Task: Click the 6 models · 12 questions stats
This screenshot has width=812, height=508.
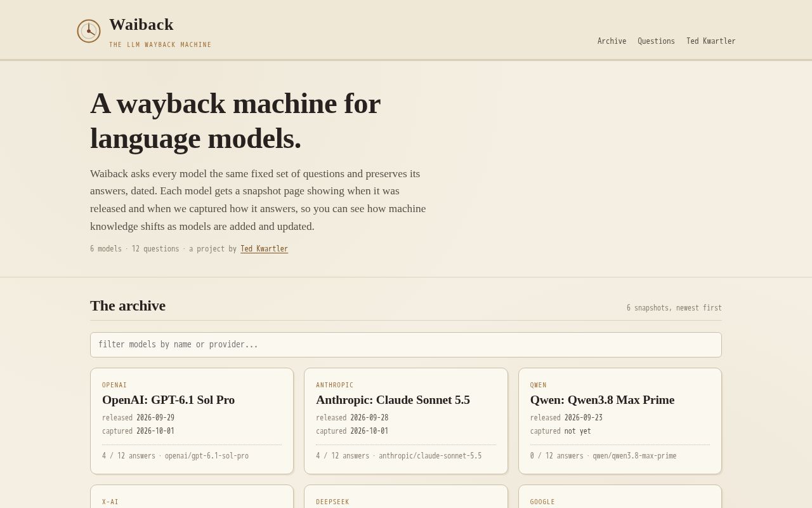Action: pyautogui.click(x=134, y=249)
